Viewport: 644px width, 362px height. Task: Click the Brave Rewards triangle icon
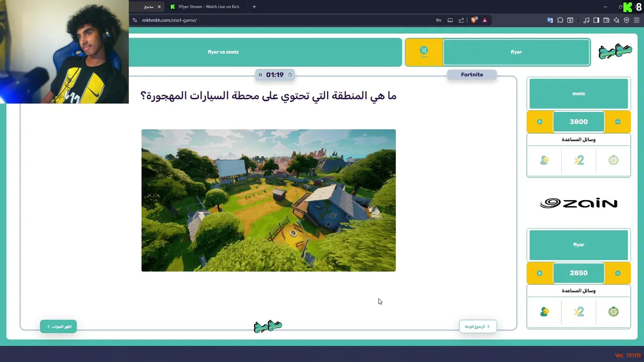tap(485, 20)
